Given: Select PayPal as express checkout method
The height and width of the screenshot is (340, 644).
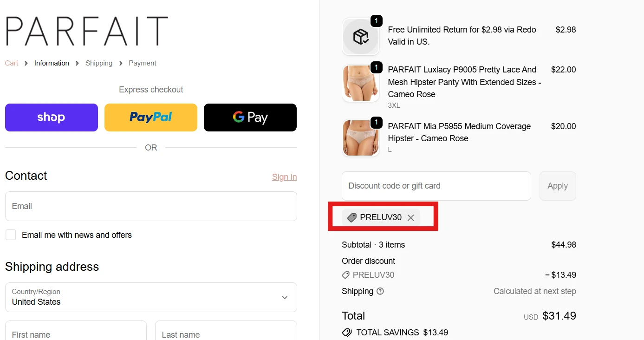Looking at the screenshot, I should pyautogui.click(x=150, y=117).
